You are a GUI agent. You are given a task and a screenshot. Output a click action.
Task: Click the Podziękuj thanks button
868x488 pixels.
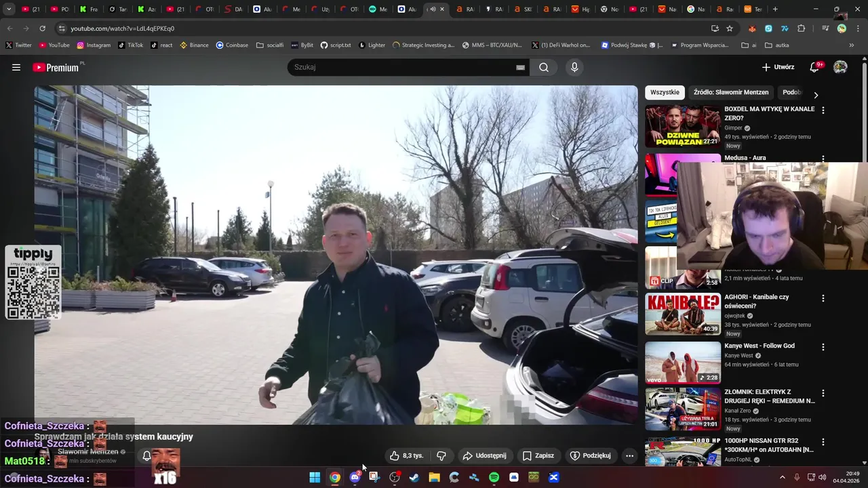[x=591, y=455]
